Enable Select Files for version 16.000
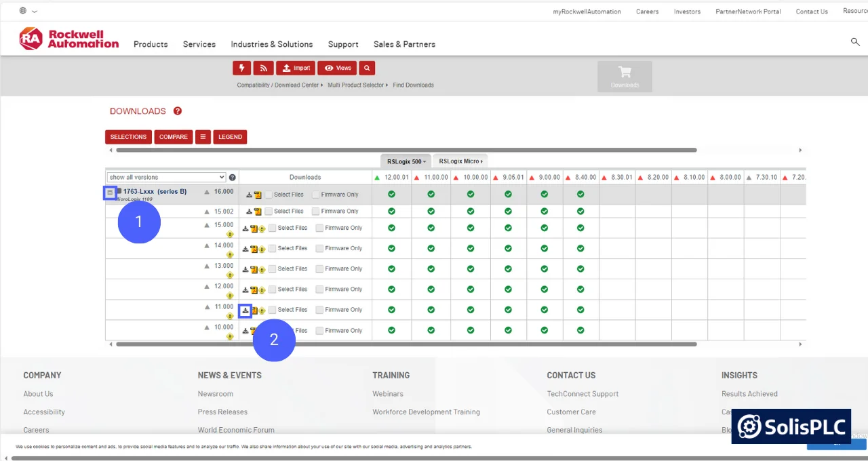The width and height of the screenshot is (868, 461). click(269, 195)
